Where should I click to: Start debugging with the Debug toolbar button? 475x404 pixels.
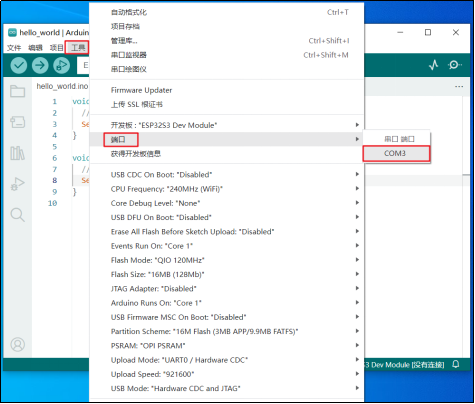61,65
